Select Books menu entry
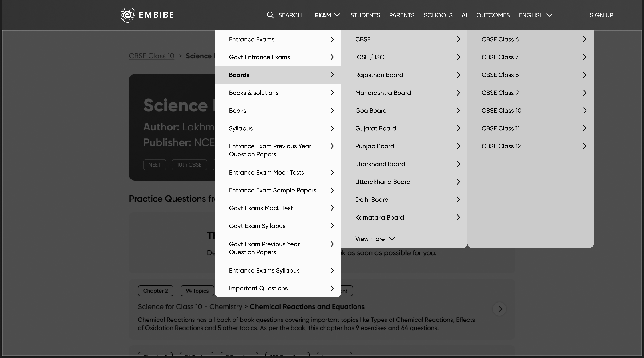 [x=278, y=110]
